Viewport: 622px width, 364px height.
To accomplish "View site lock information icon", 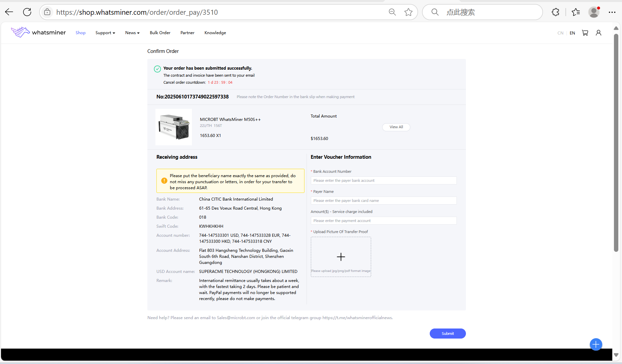I will click(47, 12).
